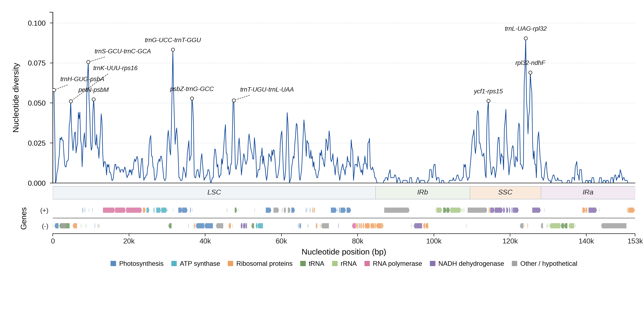Click the 0.075 y-axis tick label
Viewport: 644px width, 313px height.
(x=37, y=63)
